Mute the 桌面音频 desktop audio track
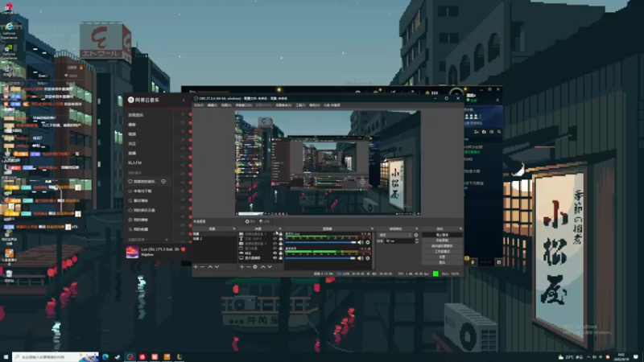The image size is (644, 362). click(x=361, y=258)
